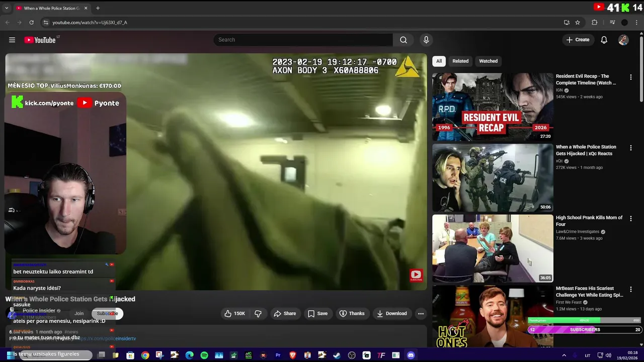
Task: Select the Related filter chip
Action: (460, 61)
